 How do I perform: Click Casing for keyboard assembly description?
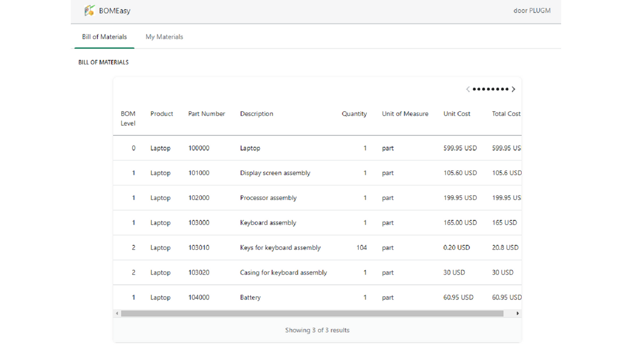tap(283, 273)
